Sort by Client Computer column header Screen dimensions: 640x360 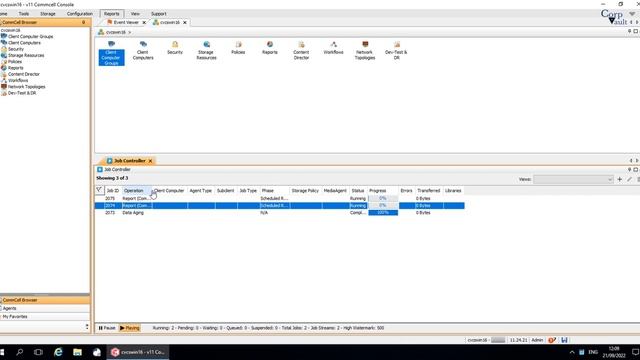coord(169,191)
